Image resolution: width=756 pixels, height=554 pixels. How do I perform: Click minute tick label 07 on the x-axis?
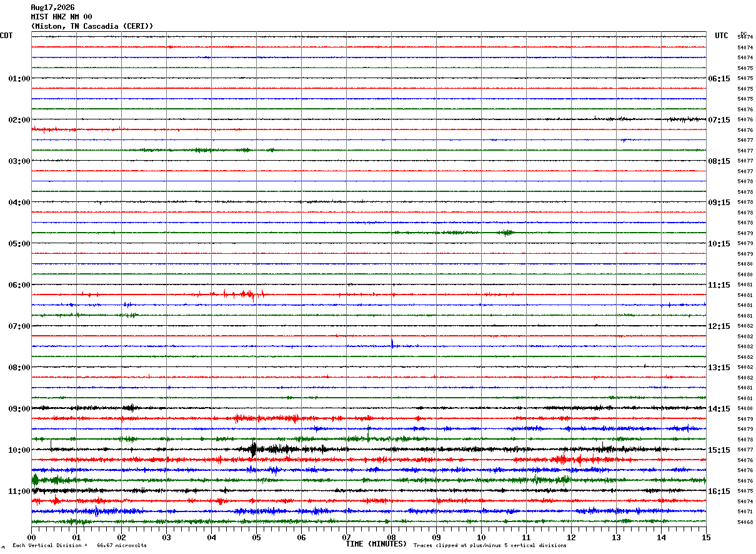346,537
